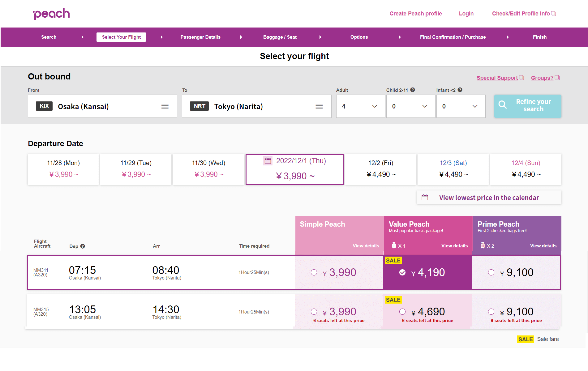Click SALE legend badge near Sale fare
The height and width of the screenshot is (371, 588).
[x=526, y=339]
